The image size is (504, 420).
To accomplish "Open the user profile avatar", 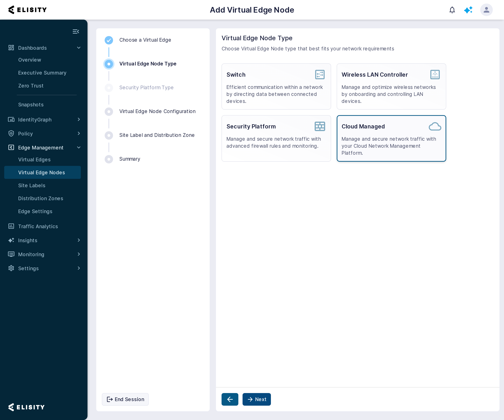I will pyautogui.click(x=486, y=10).
